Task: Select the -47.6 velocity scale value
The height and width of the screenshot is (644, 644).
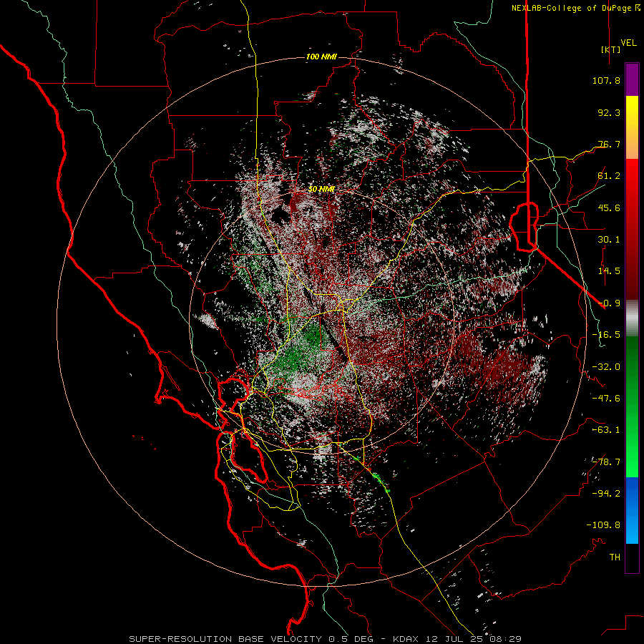Action: coord(606,399)
